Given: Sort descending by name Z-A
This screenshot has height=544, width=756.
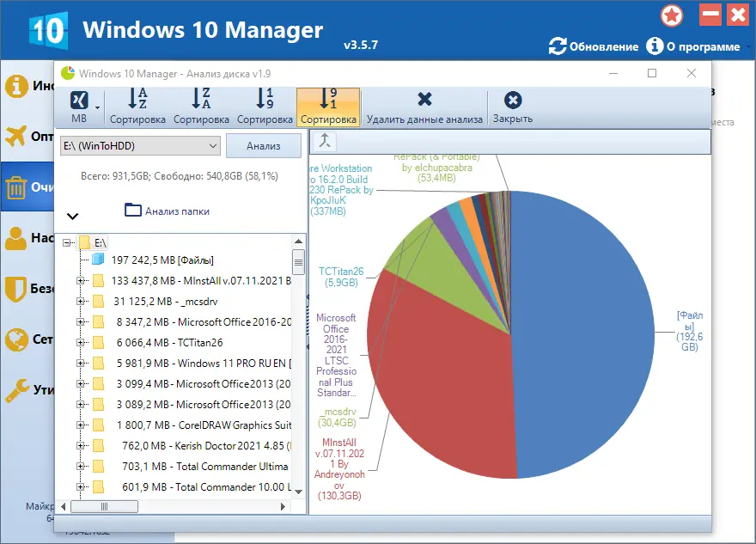Looking at the screenshot, I should [x=201, y=107].
